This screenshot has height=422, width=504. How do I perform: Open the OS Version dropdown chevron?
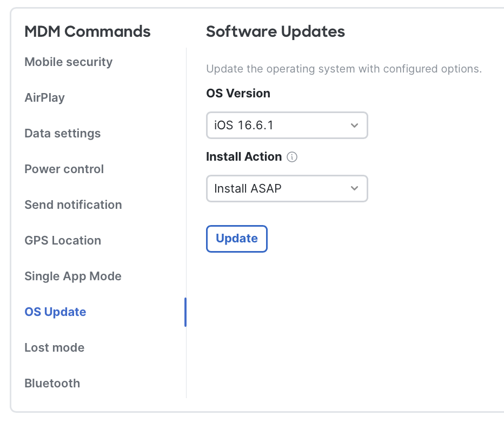point(355,125)
